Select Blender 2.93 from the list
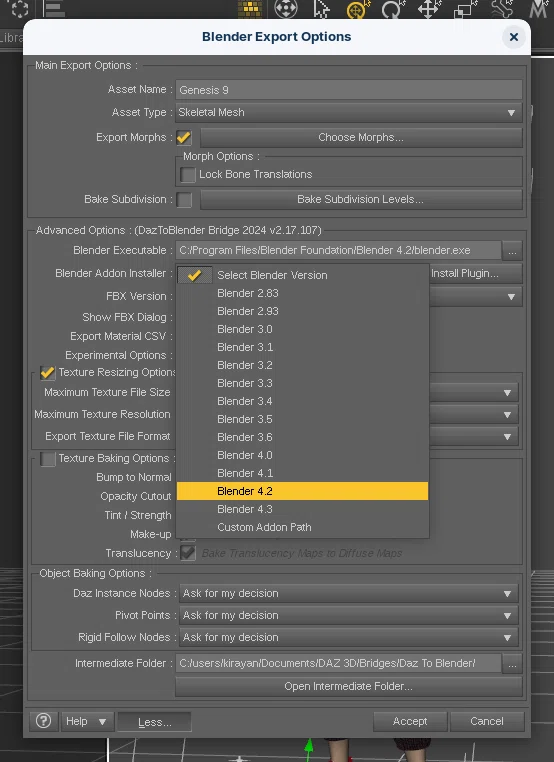This screenshot has height=762, width=554. 302,311
